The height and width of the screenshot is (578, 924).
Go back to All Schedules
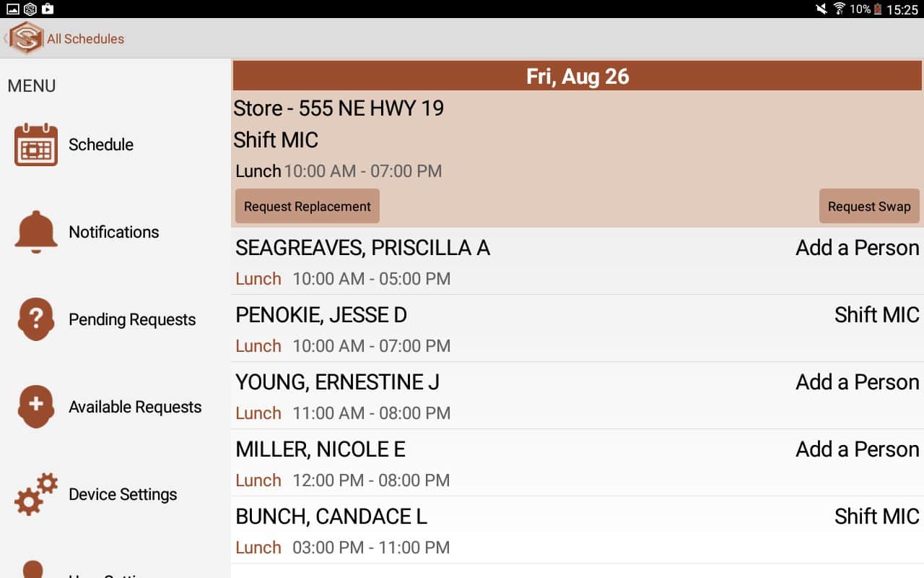click(85, 39)
